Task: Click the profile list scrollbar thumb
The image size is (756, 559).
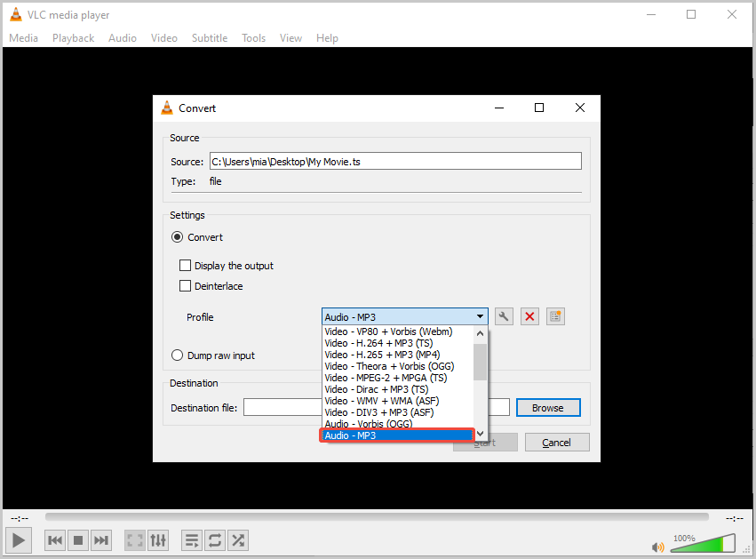Action: pos(481,363)
